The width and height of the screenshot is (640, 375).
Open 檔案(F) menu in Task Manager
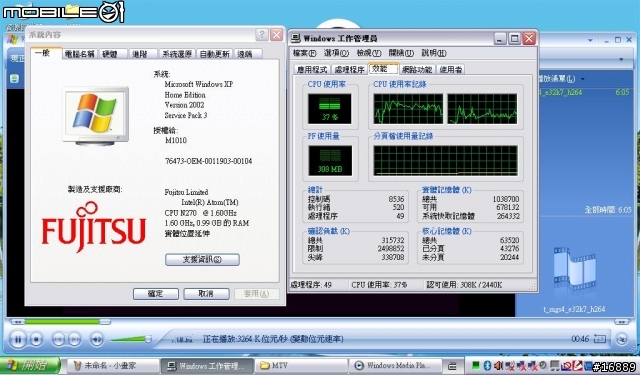[x=304, y=53]
